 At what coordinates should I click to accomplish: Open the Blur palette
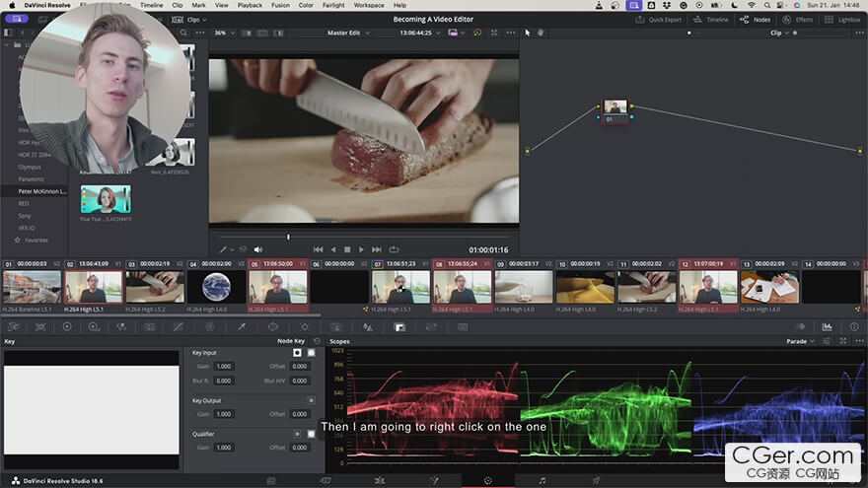pos(368,327)
